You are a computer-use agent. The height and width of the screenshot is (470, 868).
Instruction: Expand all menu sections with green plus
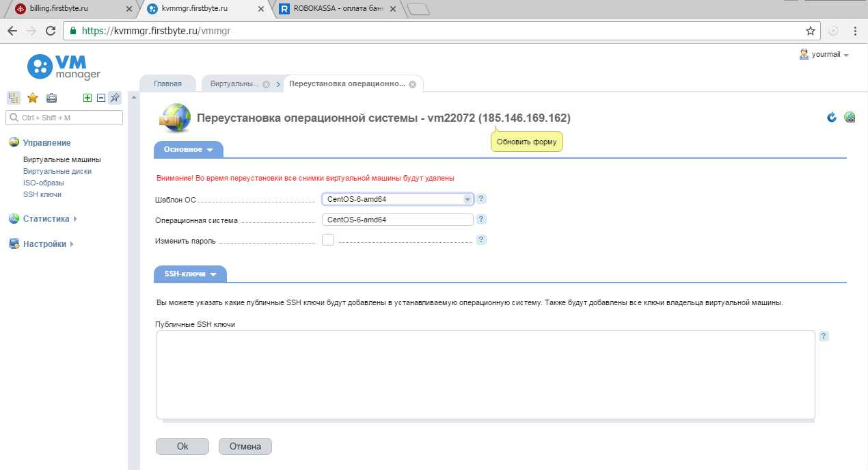tap(87, 98)
